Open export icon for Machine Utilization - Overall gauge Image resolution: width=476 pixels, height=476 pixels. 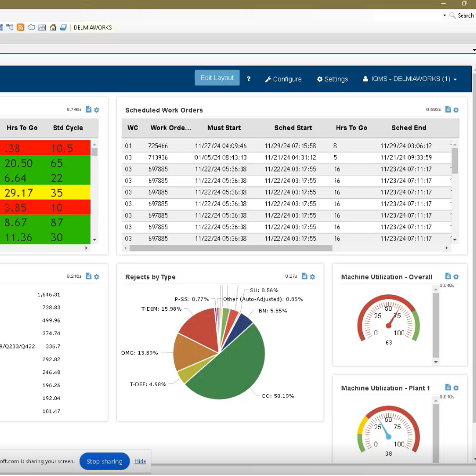tap(448, 277)
